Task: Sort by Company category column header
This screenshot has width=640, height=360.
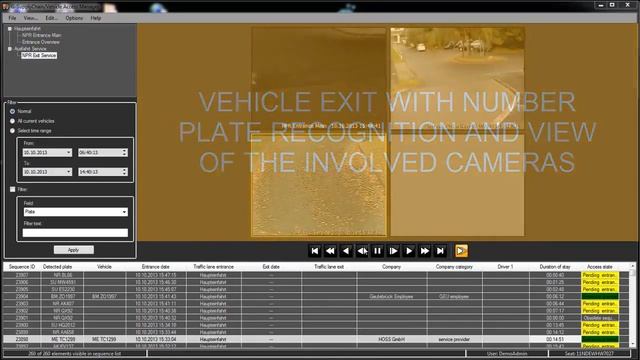Action: [x=454, y=267]
